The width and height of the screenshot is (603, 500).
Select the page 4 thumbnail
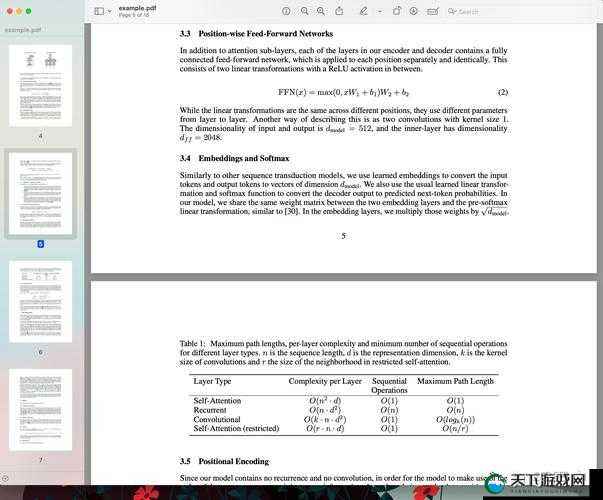coord(40,85)
